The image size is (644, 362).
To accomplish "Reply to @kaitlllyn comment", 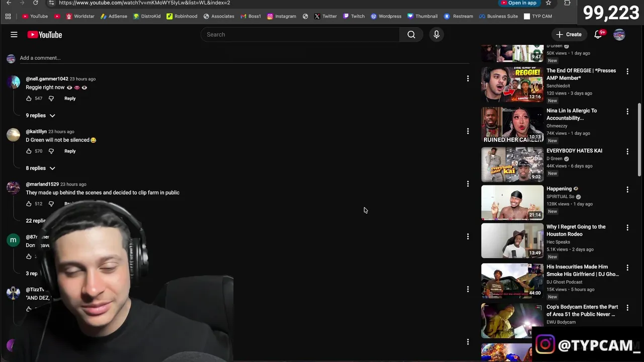I will pos(70,151).
